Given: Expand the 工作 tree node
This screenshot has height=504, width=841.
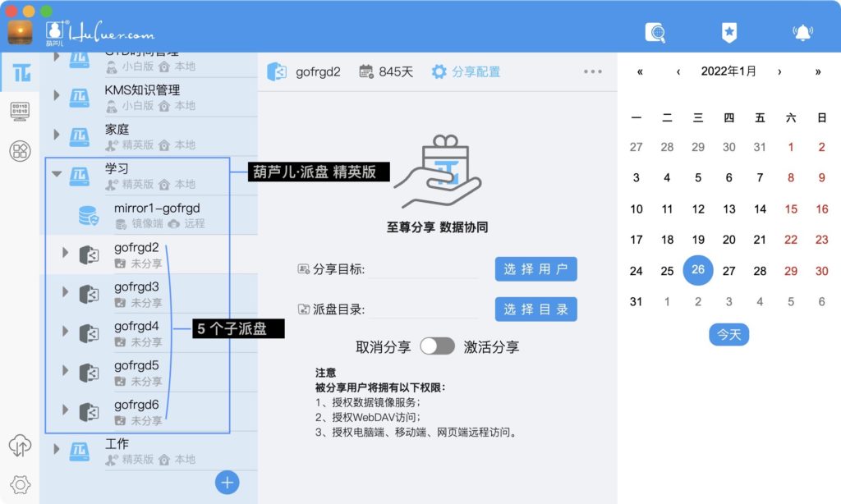Looking at the screenshot, I should pos(57,449).
